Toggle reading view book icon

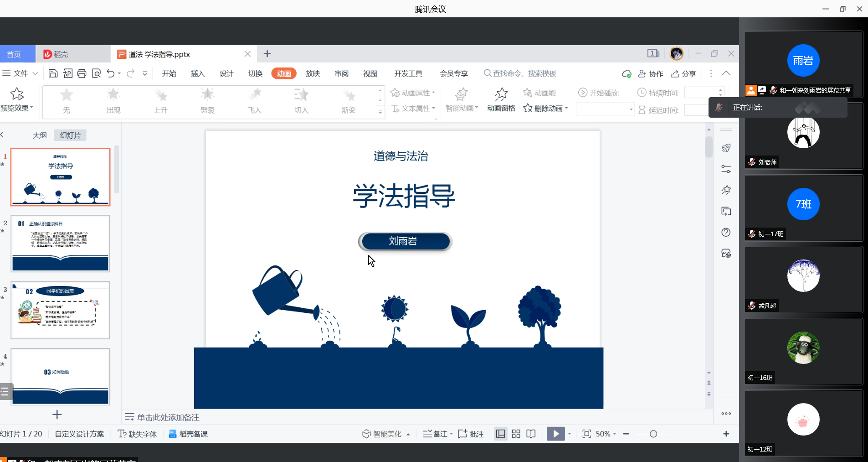(531, 434)
